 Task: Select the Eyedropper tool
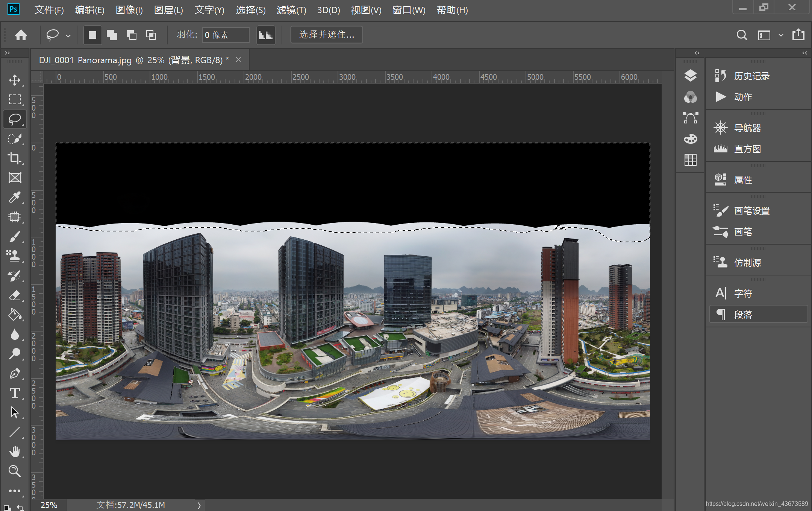pyautogui.click(x=15, y=197)
